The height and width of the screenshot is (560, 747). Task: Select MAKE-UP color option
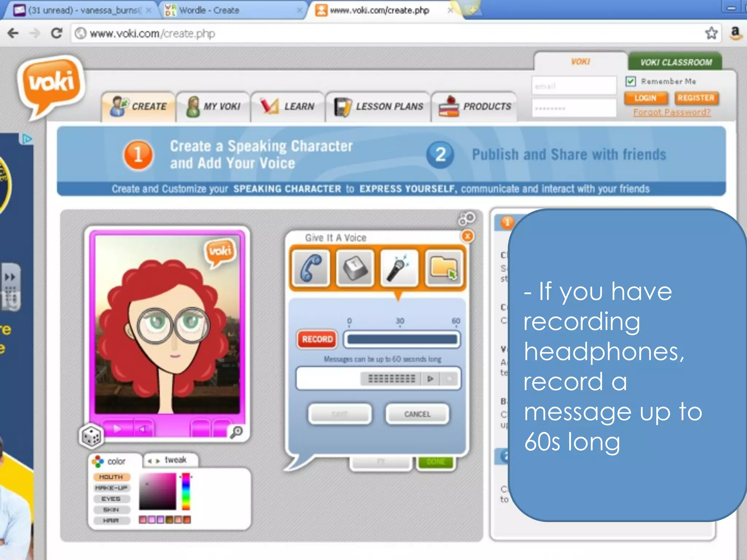coord(111,488)
